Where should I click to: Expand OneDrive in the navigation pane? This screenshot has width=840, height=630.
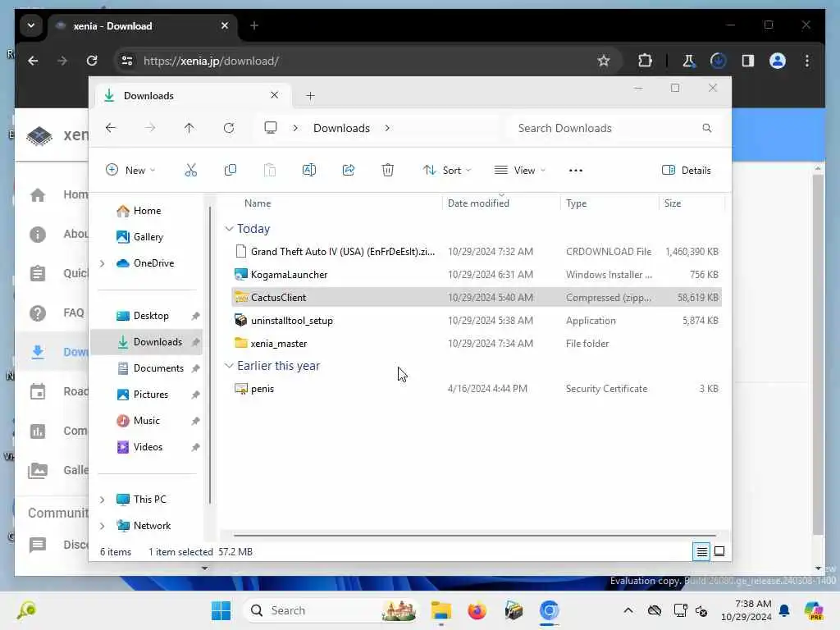(103, 263)
